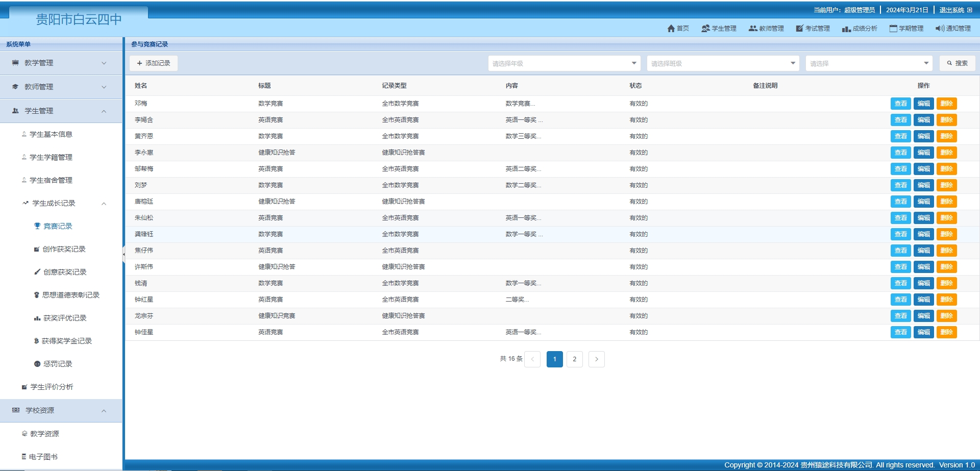Viewport: 980px width, 471px height.
Task: Select current page 1 button
Action: pyautogui.click(x=555, y=359)
